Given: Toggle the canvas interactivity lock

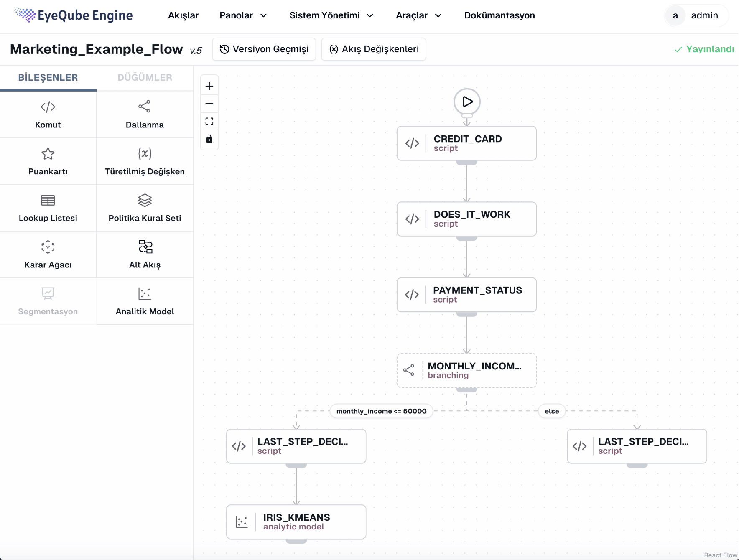Looking at the screenshot, I should (x=209, y=139).
